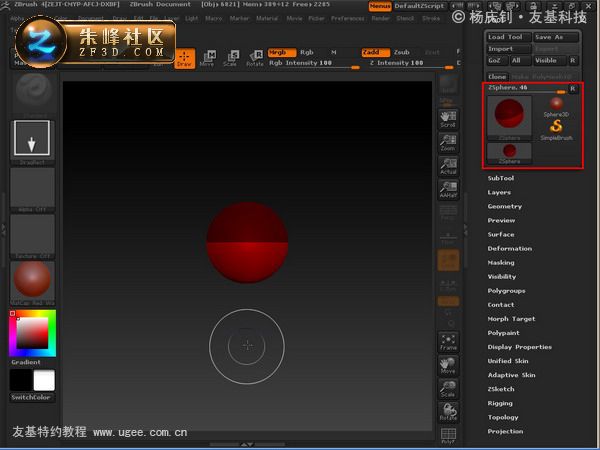The image size is (600, 450).
Task: Expand the Polygroups section
Action: [x=506, y=291]
